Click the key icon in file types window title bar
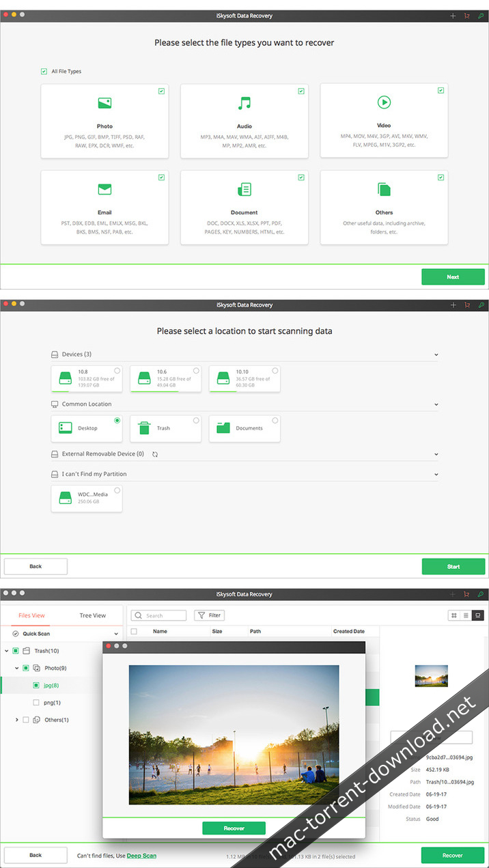The width and height of the screenshot is (489, 868). click(481, 16)
